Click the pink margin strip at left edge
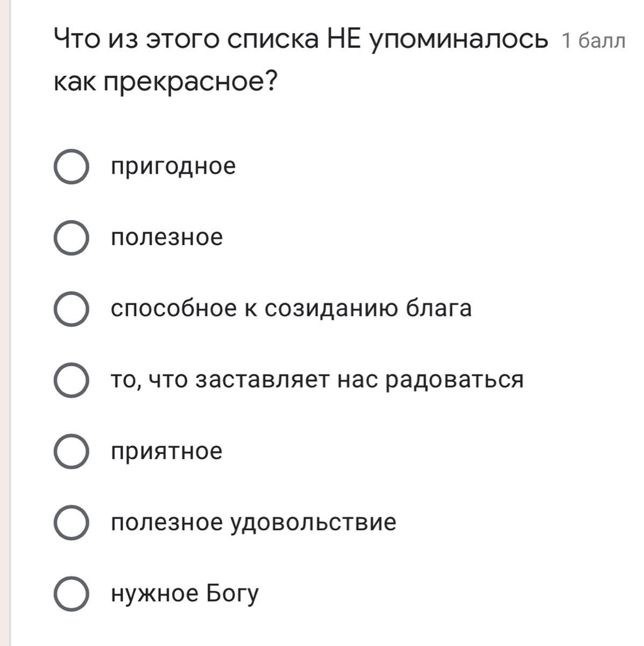This screenshot has width=644, height=646. (x=5, y=323)
